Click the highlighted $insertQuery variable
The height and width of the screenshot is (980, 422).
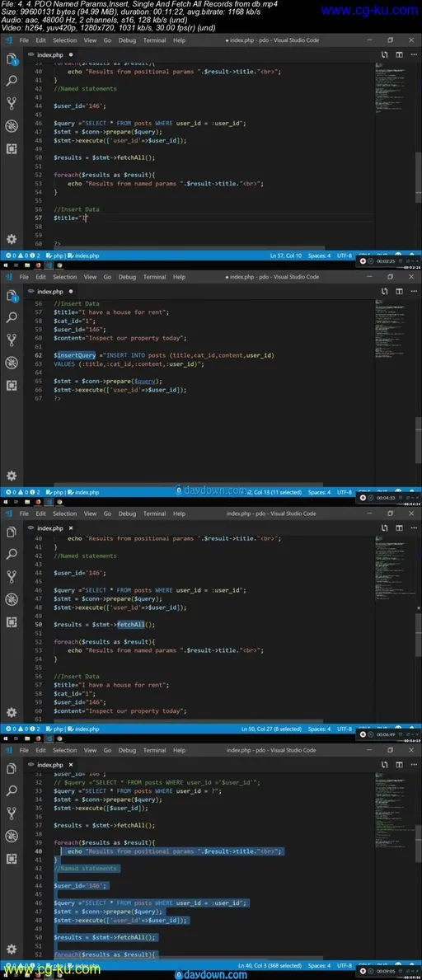pyautogui.click(x=74, y=355)
